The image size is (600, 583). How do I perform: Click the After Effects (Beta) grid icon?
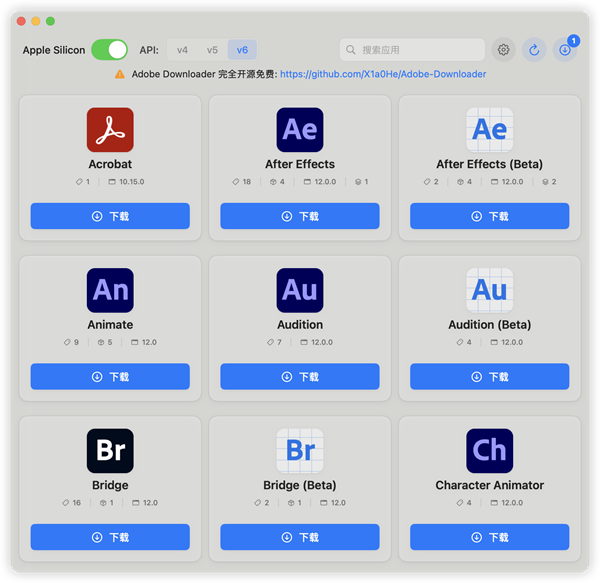(489, 130)
